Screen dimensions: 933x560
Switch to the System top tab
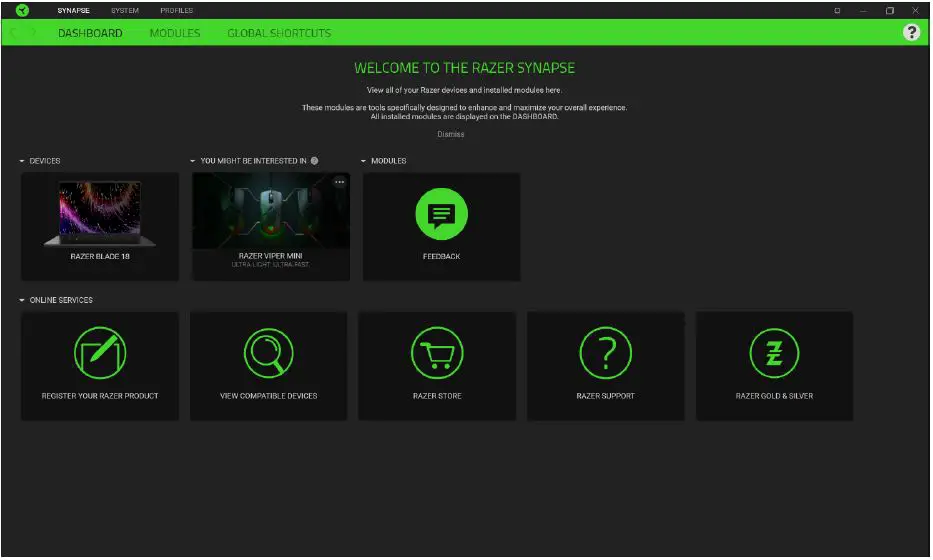click(124, 11)
